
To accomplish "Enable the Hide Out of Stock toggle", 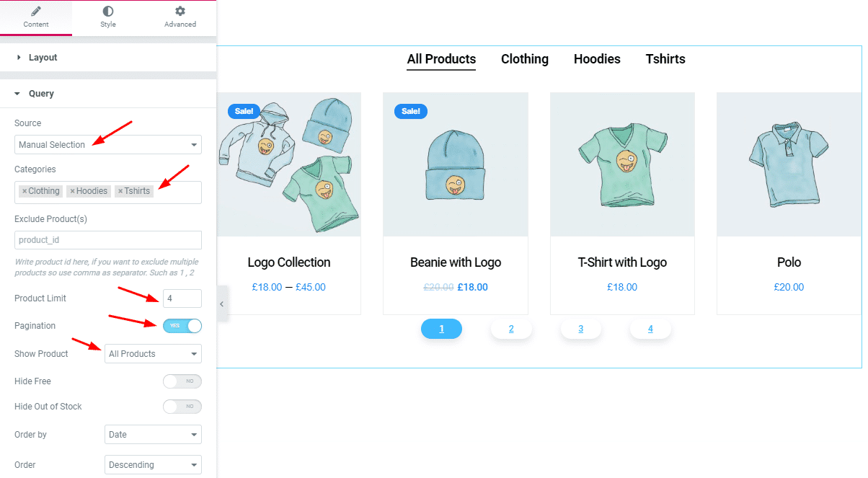I will [182, 407].
